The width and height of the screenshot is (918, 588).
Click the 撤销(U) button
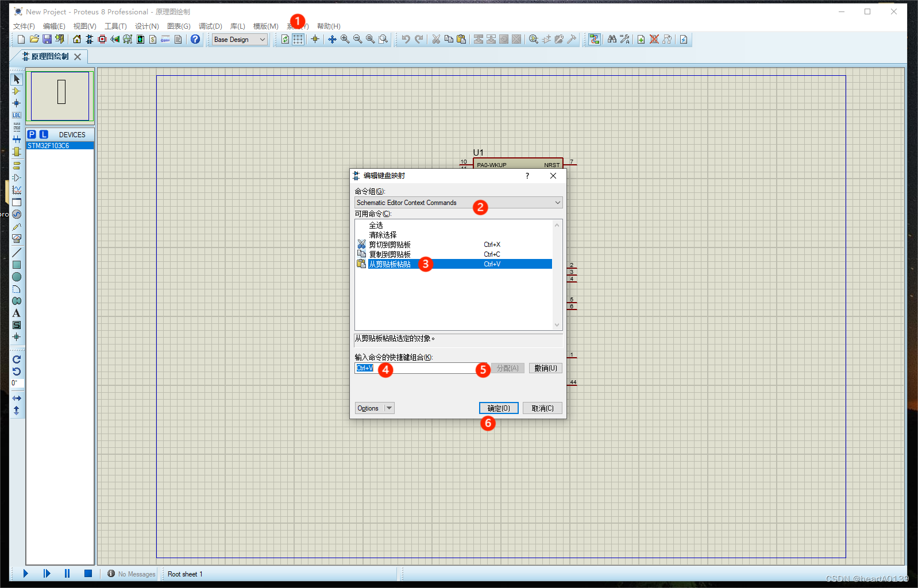545,368
